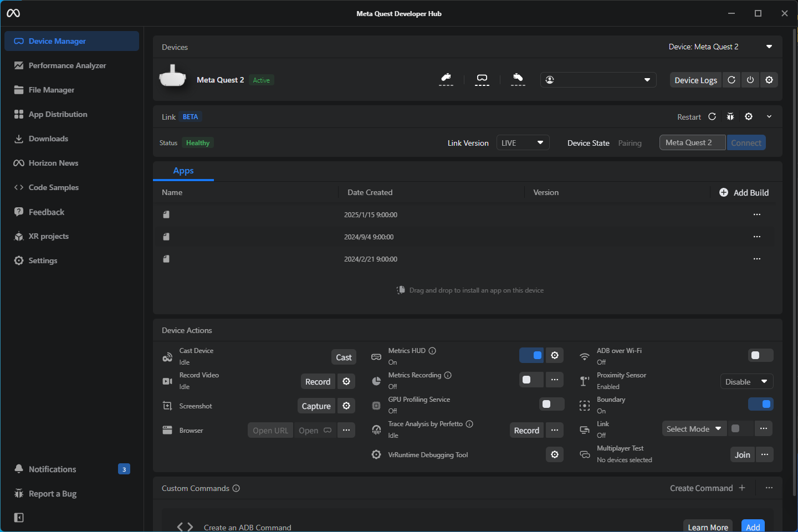Collapse the sidebar panel icon

(x=19, y=518)
